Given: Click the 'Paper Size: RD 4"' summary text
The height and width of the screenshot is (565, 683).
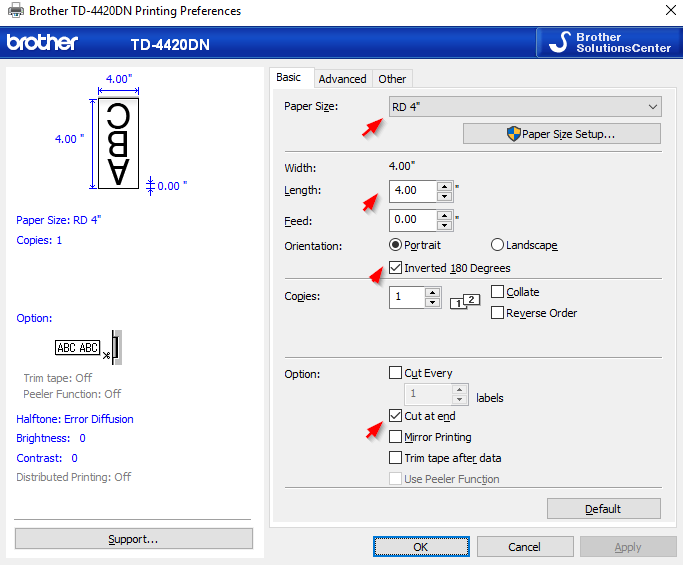Looking at the screenshot, I should pyautogui.click(x=59, y=220).
